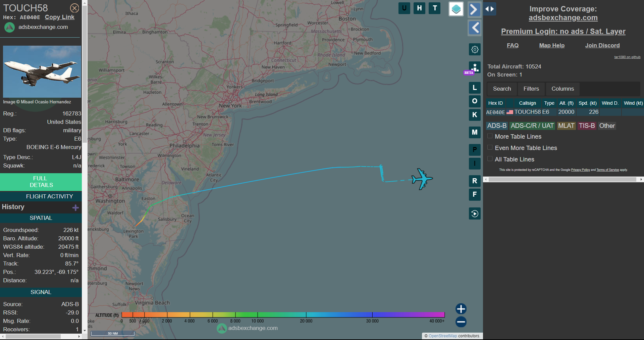Click the K map toggle button

(x=475, y=115)
